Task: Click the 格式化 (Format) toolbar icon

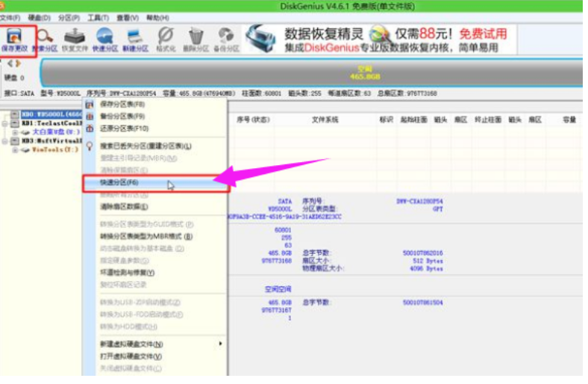Action: coord(166,37)
